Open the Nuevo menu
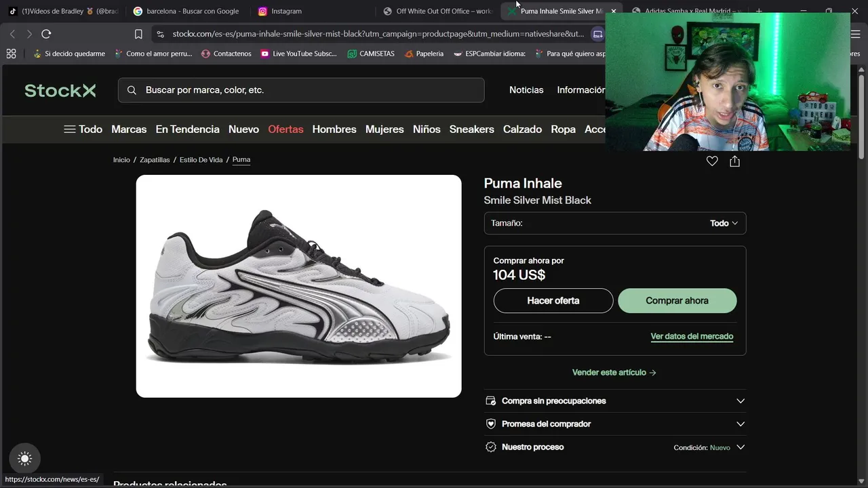This screenshot has height=488, width=868. 243,129
